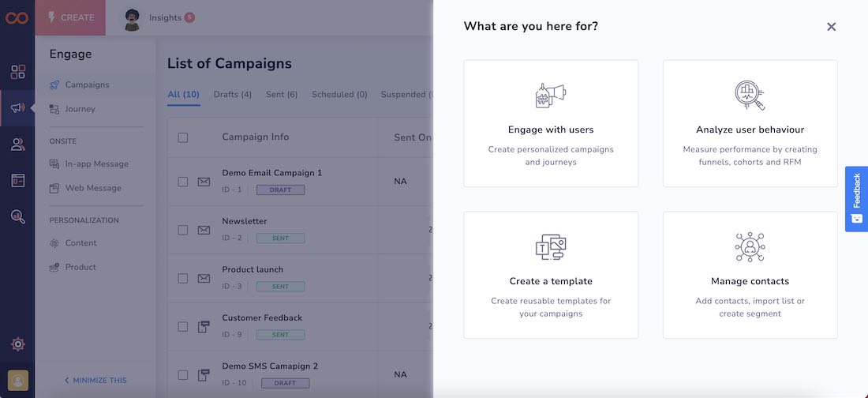Choose the Analyze user behaviour card
Viewport: 868px width, 398px height.
[x=750, y=123]
